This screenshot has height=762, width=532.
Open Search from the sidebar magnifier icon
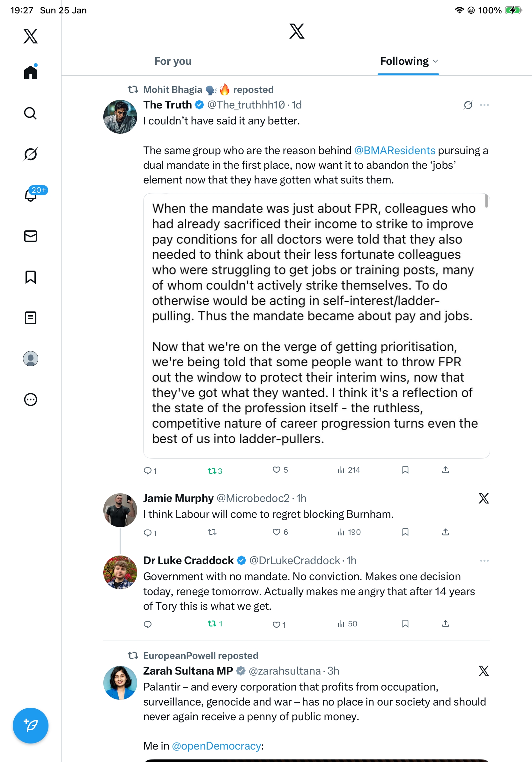[31, 114]
